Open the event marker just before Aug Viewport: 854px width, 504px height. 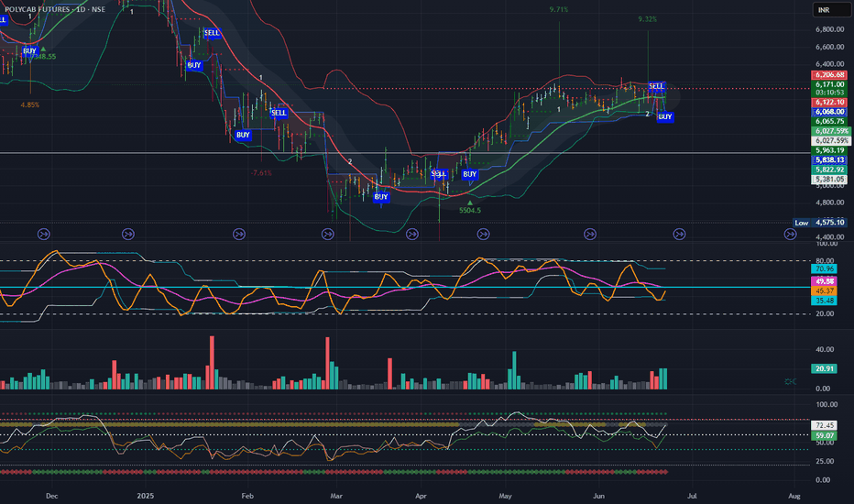tap(790, 235)
